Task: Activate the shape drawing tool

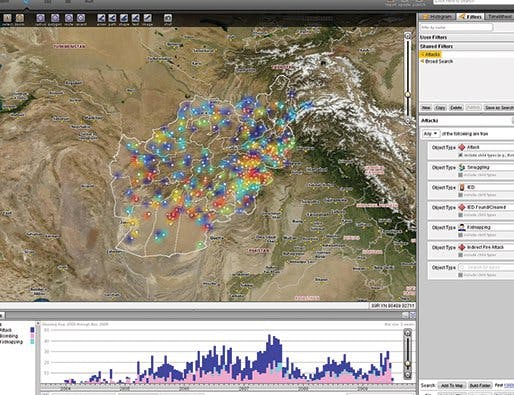Action: (124, 18)
